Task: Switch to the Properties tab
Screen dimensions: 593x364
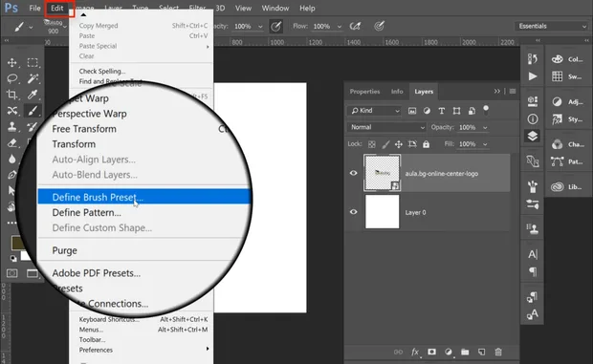Action: coord(364,92)
